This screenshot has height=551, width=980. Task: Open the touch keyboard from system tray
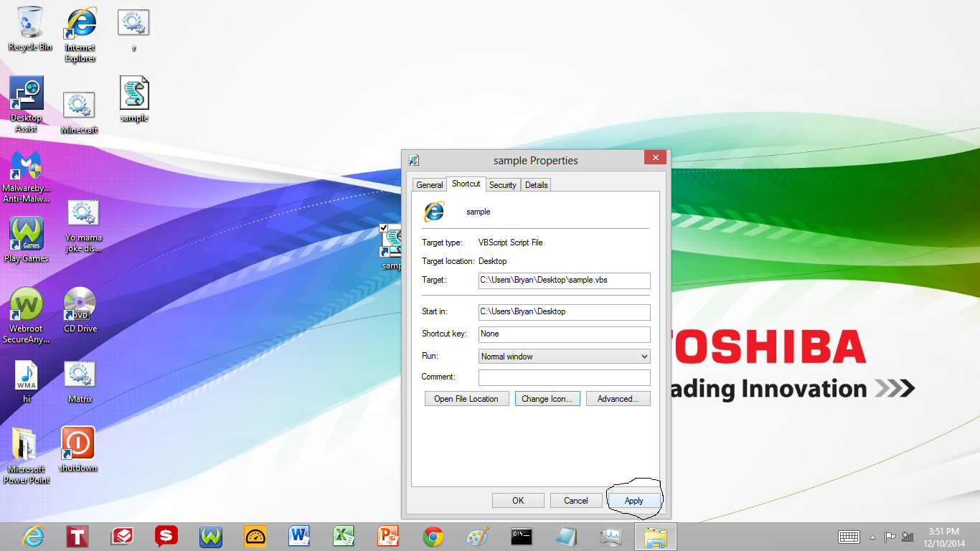(x=849, y=537)
